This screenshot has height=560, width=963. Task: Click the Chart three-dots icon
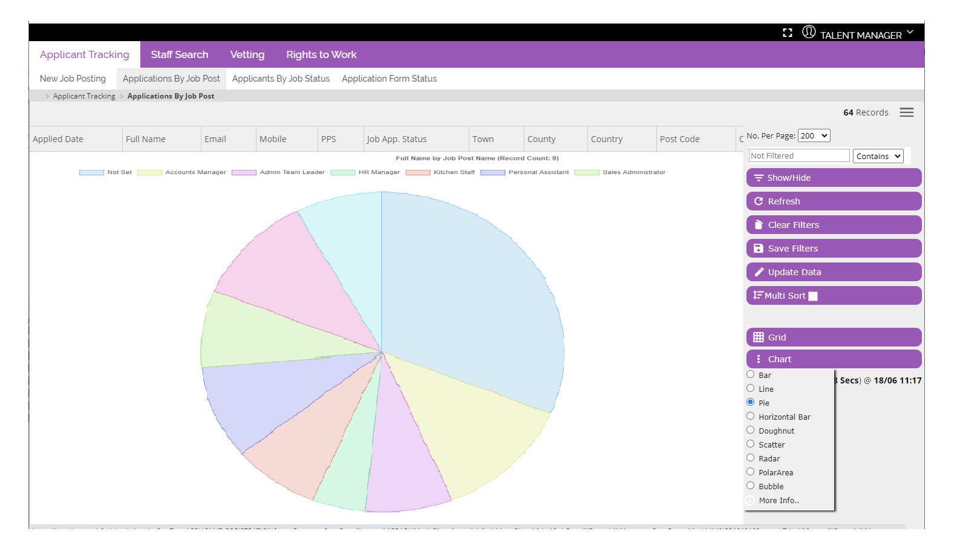[759, 359]
